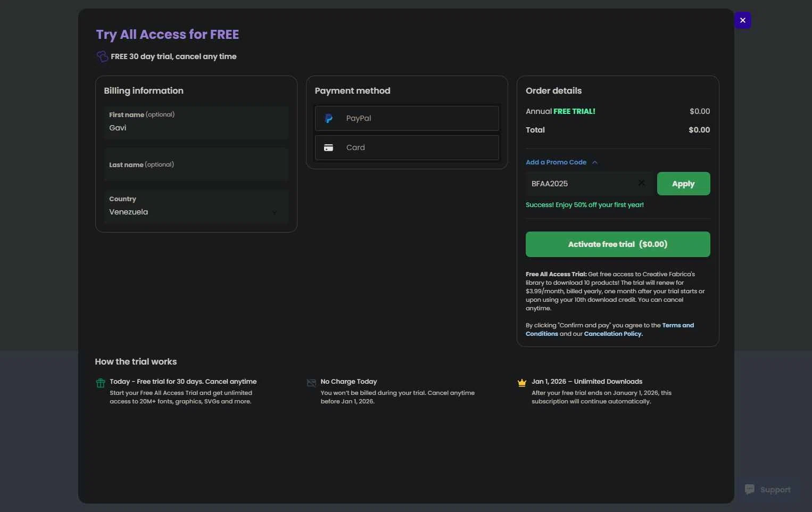Click the gift icon beside Today heading

pos(101,383)
